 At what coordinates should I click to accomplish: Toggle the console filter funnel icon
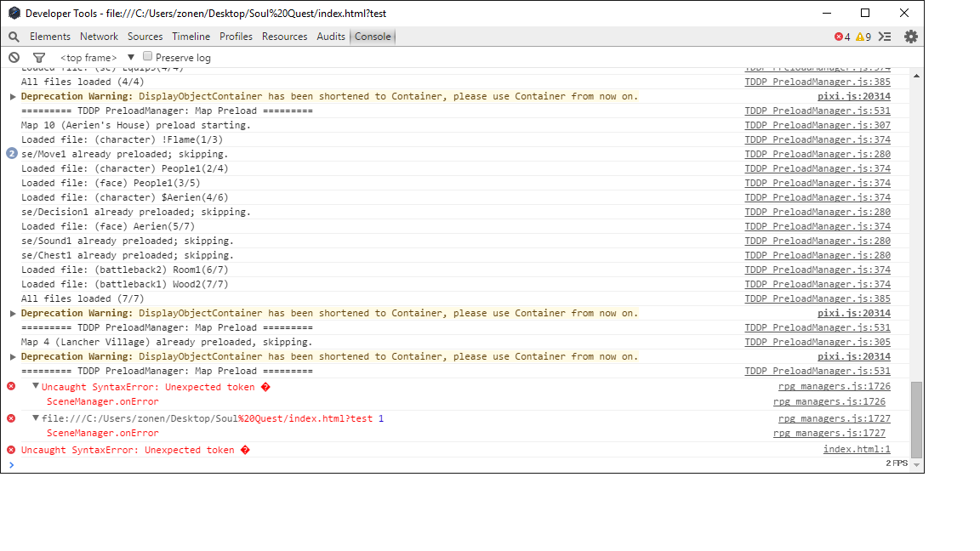pyautogui.click(x=39, y=58)
